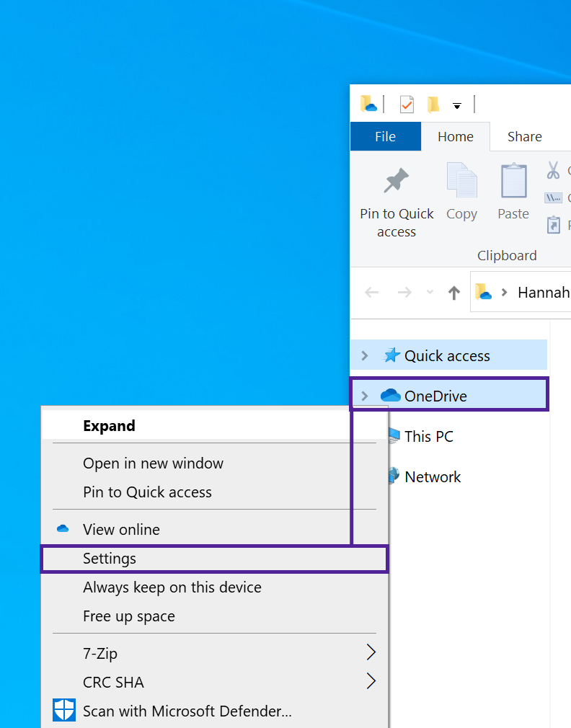This screenshot has width=571, height=728.
Task: Open the CRC SHA submenu
Action: [214, 683]
